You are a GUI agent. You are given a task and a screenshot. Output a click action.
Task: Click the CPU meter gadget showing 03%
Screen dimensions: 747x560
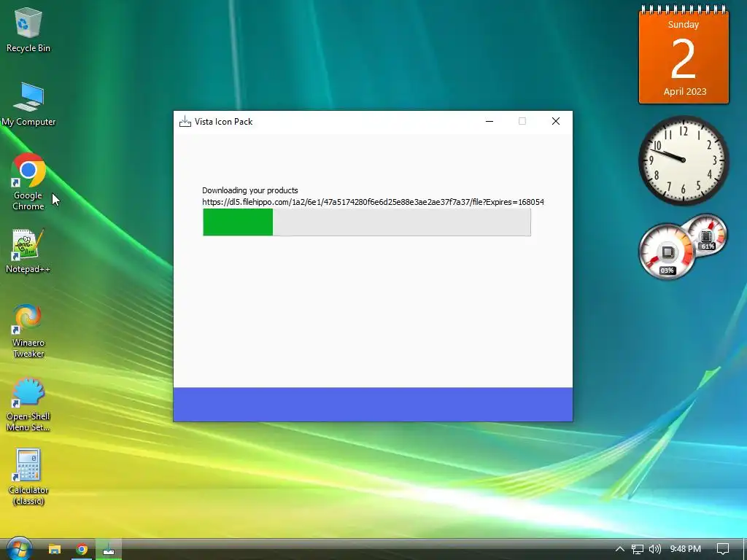(x=667, y=252)
